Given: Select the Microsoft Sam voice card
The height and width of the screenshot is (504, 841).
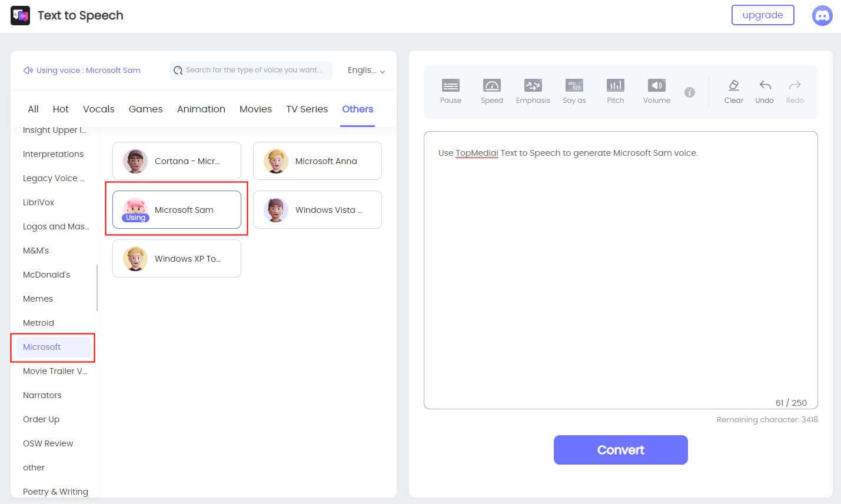Looking at the screenshot, I should 177,209.
